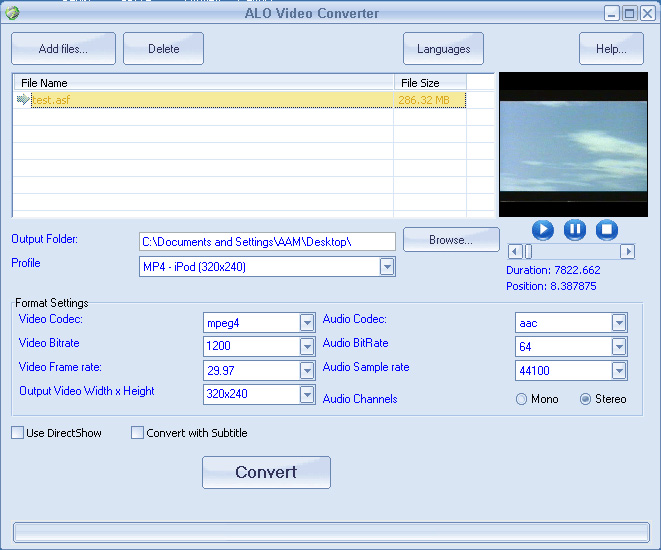This screenshot has width=661, height=550.
Task: Expand the Video Frame rate dropdown
Action: [x=307, y=371]
